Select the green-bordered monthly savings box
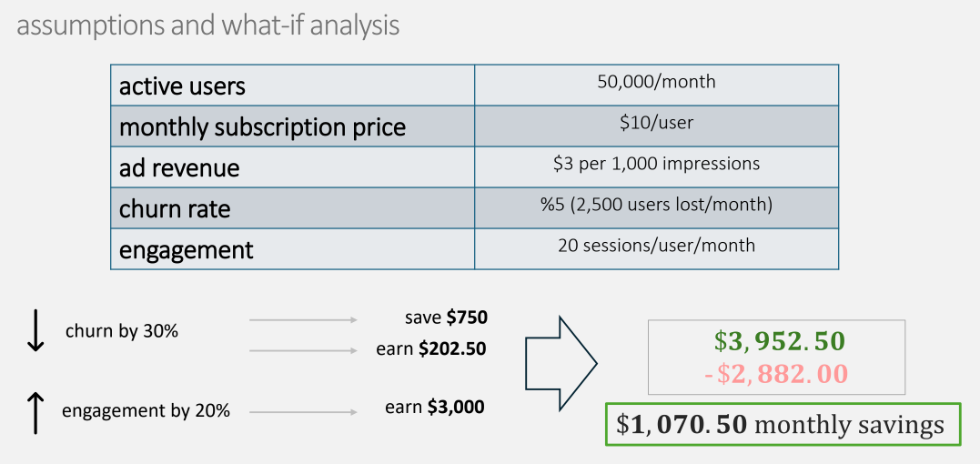The height and width of the screenshot is (464, 980). [783, 425]
